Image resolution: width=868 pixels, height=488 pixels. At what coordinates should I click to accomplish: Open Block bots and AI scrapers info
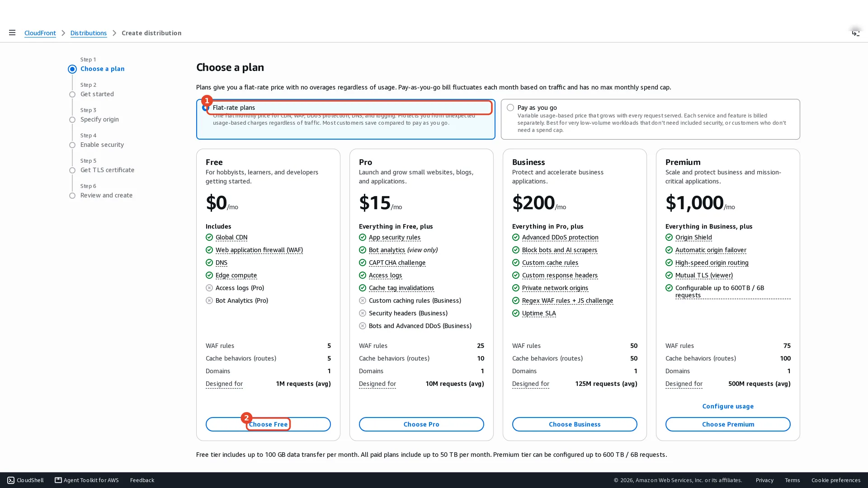click(x=560, y=250)
